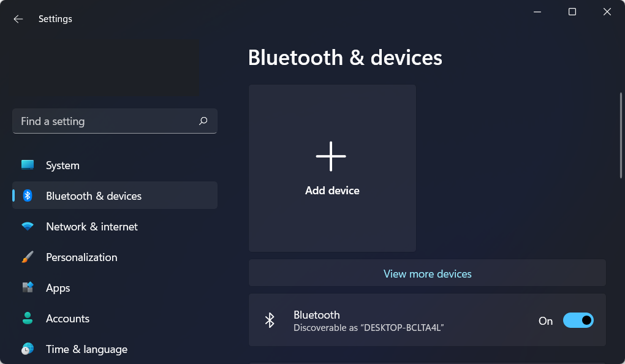
Task: Click the magnifier icon in the search box
Action: pyautogui.click(x=203, y=121)
